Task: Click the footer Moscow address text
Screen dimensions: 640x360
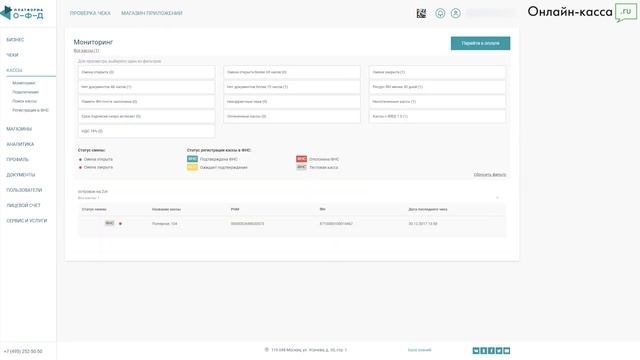Action: point(309,350)
